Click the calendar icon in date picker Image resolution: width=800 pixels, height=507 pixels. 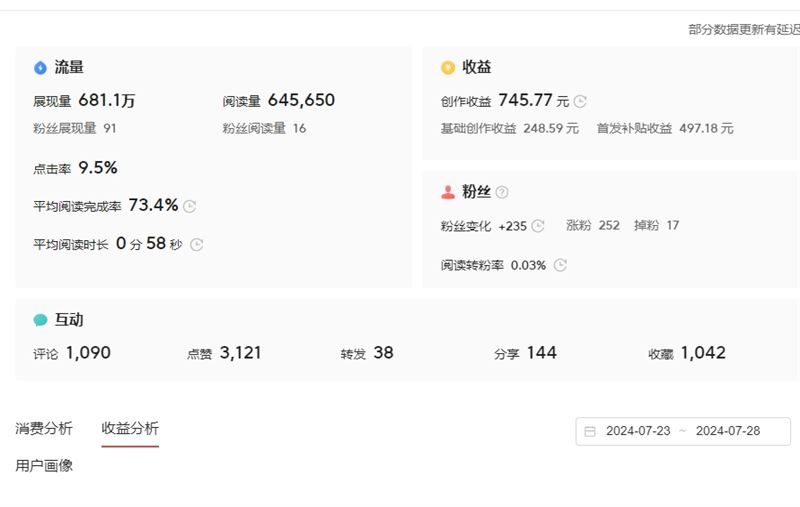pyautogui.click(x=590, y=432)
